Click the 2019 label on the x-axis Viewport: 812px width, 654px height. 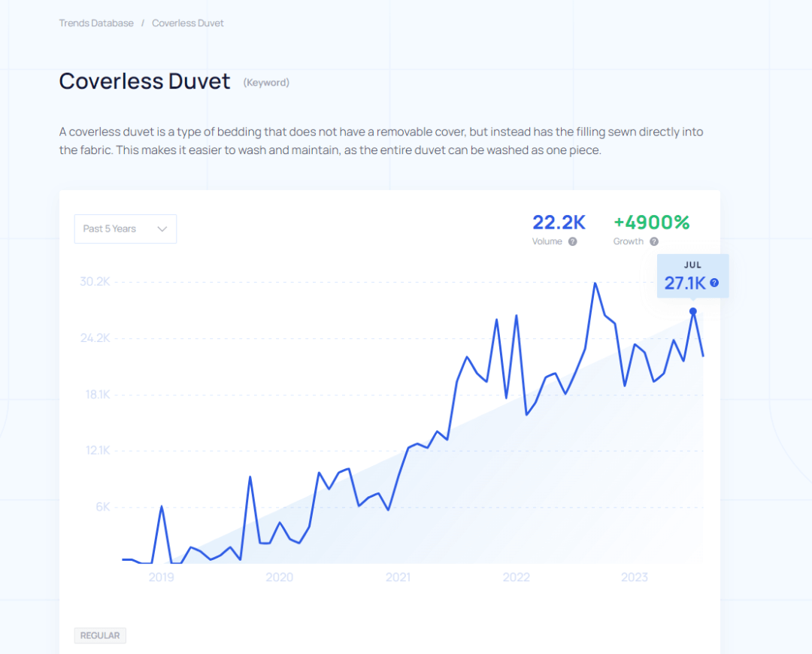point(161,577)
